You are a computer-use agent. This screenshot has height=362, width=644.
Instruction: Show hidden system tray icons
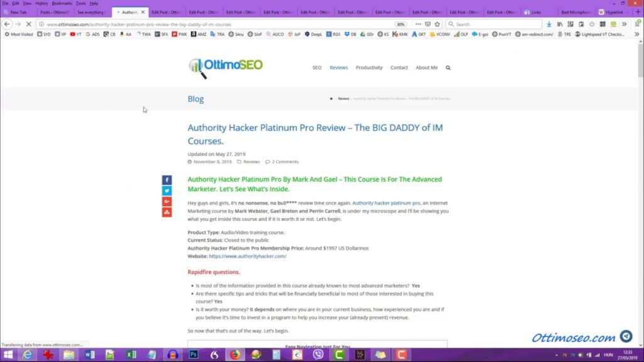point(557,355)
